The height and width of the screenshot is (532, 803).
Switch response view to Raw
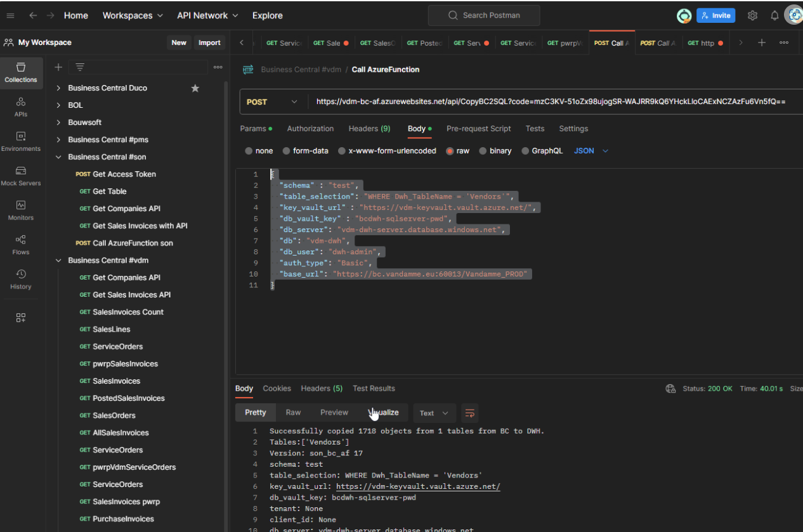point(293,413)
